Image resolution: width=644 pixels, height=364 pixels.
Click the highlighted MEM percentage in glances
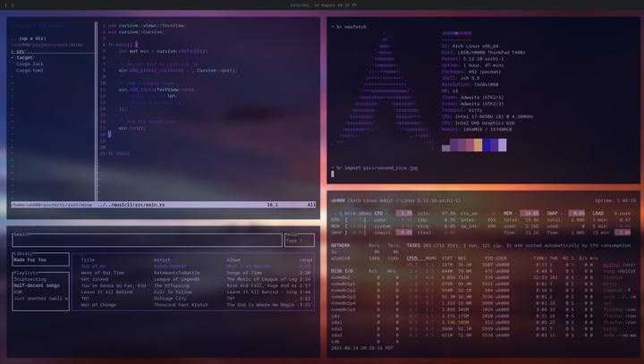[530, 213]
